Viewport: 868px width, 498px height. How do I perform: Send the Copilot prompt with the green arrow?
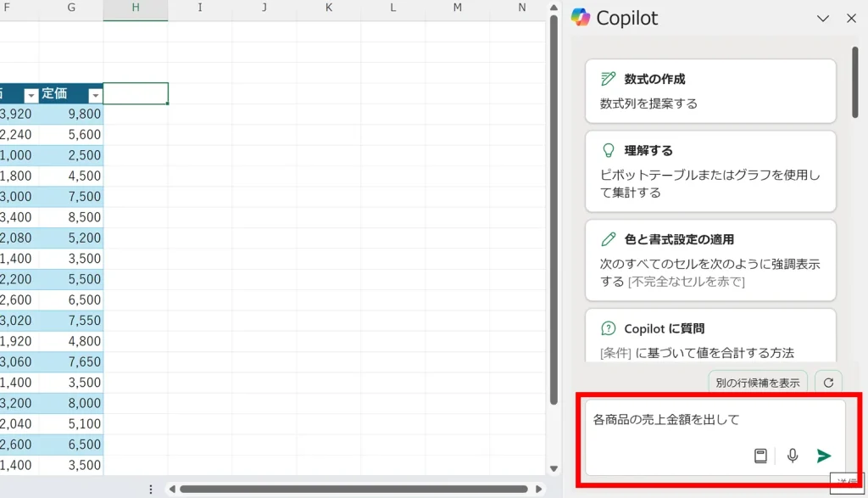point(823,456)
